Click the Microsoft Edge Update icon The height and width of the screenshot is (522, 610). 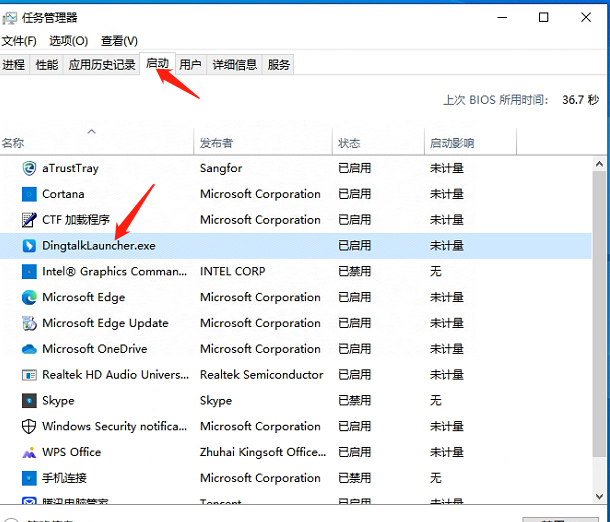pos(29,323)
